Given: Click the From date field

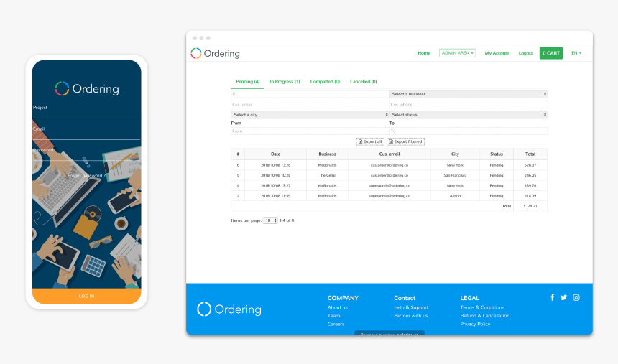Looking at the screenshot, I should pos(310,131).
